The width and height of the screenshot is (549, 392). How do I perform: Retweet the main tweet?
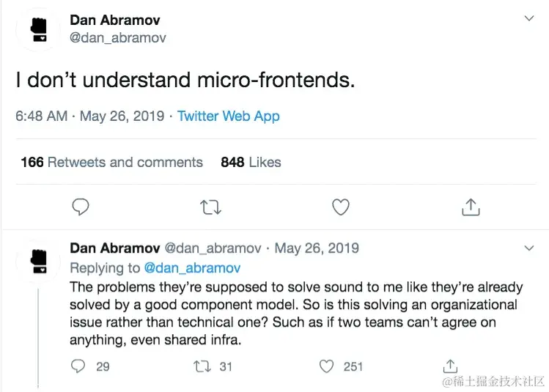tap(210, 207)
